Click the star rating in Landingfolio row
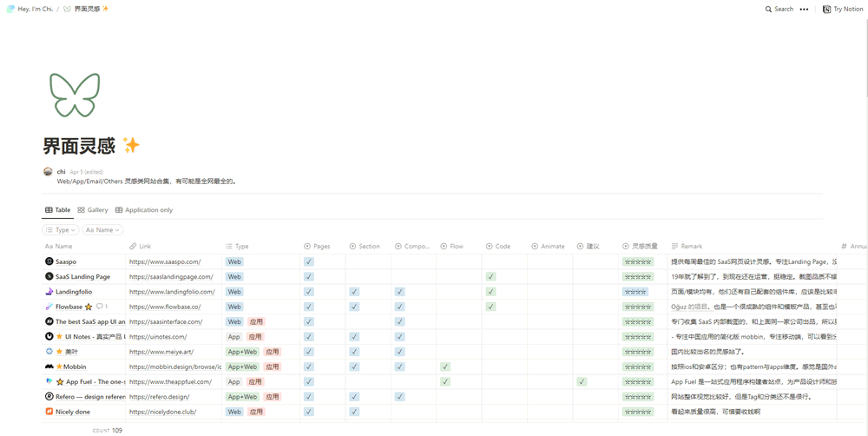The image size is (868, 436). point(635,292)
